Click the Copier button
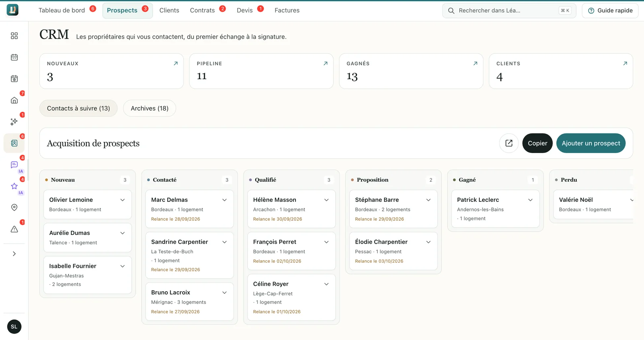The image size is (644, 340). click(x=537, y=143)
